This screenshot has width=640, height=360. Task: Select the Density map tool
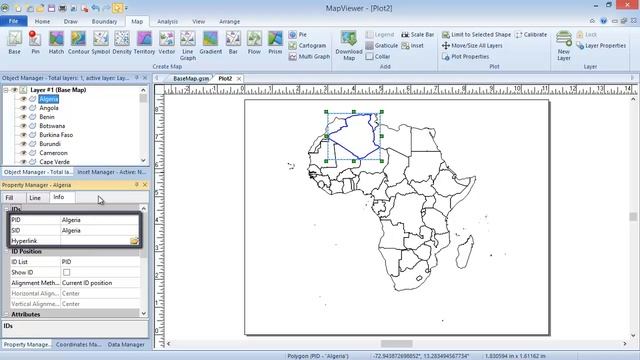click(x=122, y=42)
